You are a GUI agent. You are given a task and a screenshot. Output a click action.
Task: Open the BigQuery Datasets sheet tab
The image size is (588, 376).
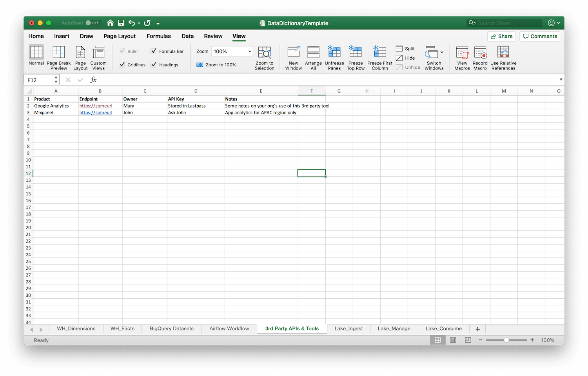(x=171, y=329)
